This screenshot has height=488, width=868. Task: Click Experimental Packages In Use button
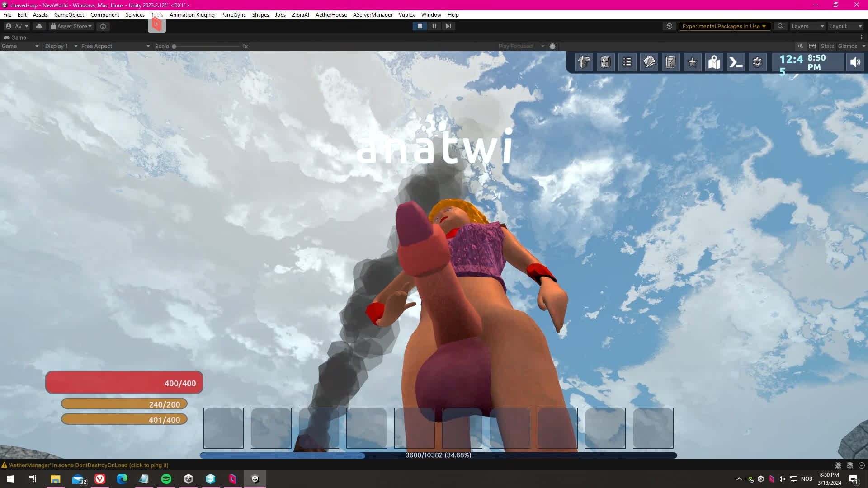pyautogui.click(x=724, y=26)
